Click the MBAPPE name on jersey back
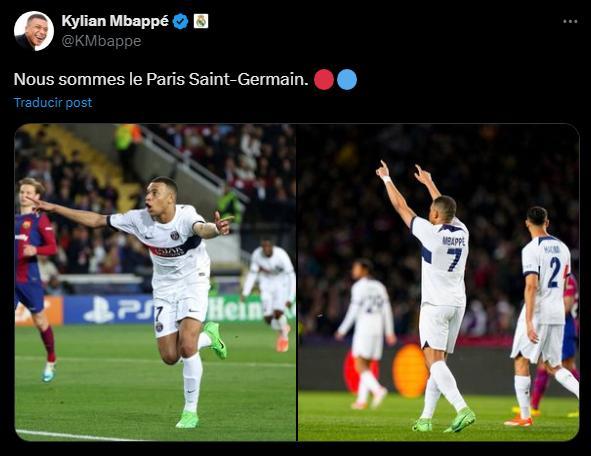591x456 pixels. point(454,240)
